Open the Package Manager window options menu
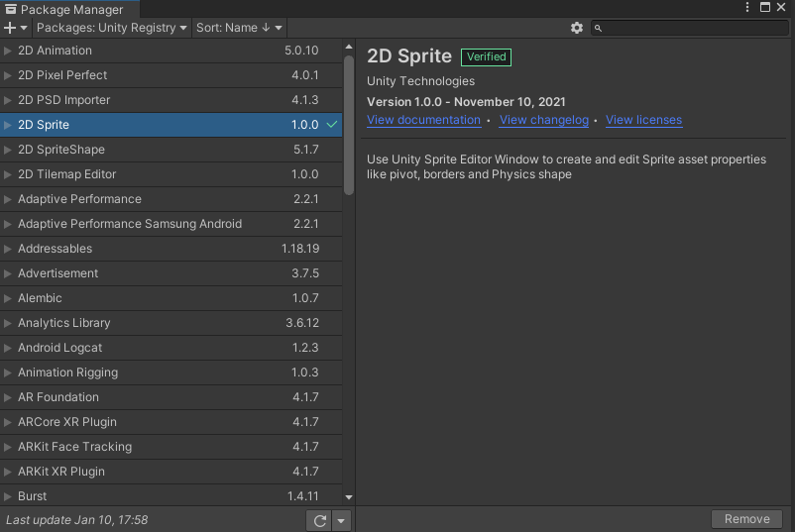The image size is (795, 532). (x=748, y=7)
